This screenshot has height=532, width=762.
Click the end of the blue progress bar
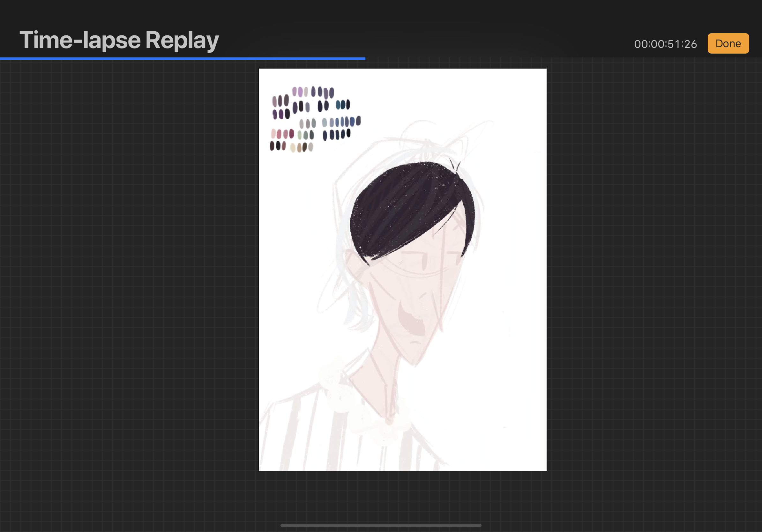364,59
